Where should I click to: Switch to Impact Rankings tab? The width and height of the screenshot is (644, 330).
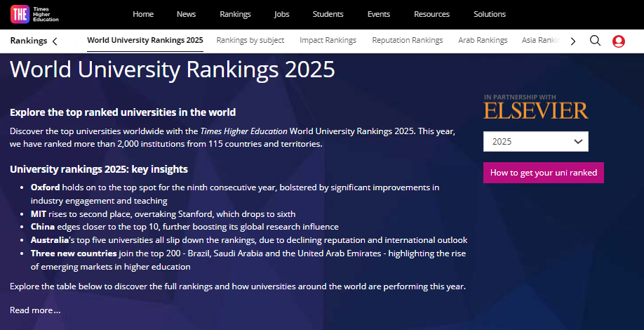click(328, 40)
